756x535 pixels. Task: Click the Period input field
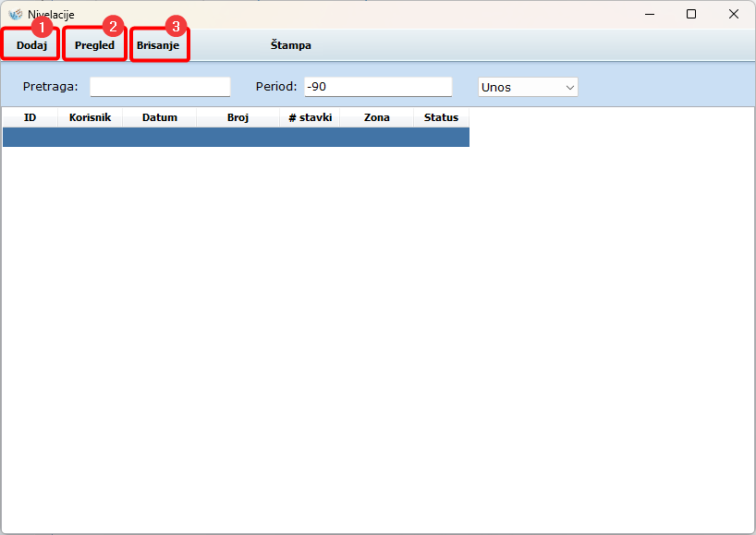pyautogui.click(x=377, y=87)
